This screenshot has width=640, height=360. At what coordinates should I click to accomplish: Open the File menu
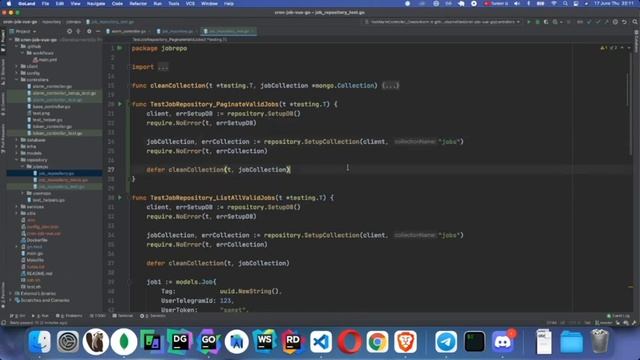pyautogui.click(x=45, y=3)
